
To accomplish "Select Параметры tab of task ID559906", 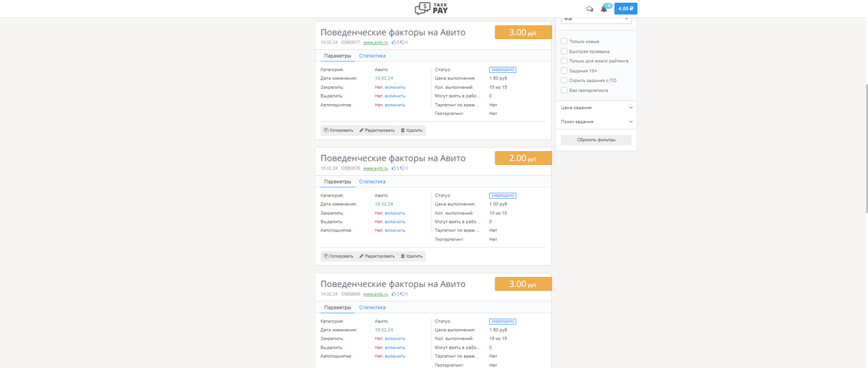I will (338, 307).
